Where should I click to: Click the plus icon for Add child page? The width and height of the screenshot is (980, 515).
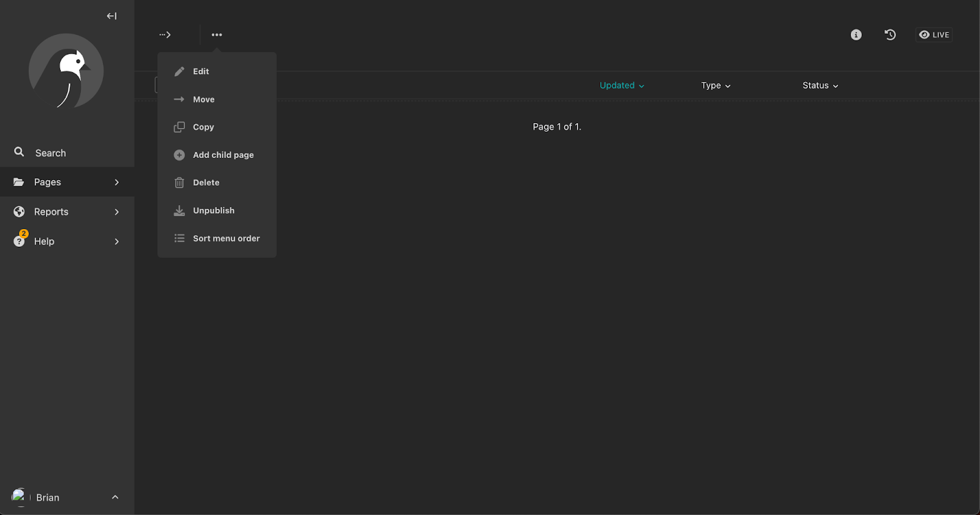179,155
